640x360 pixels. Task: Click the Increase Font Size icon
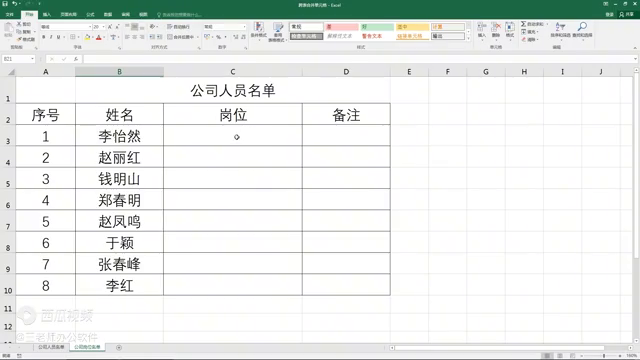pos(110,27)
